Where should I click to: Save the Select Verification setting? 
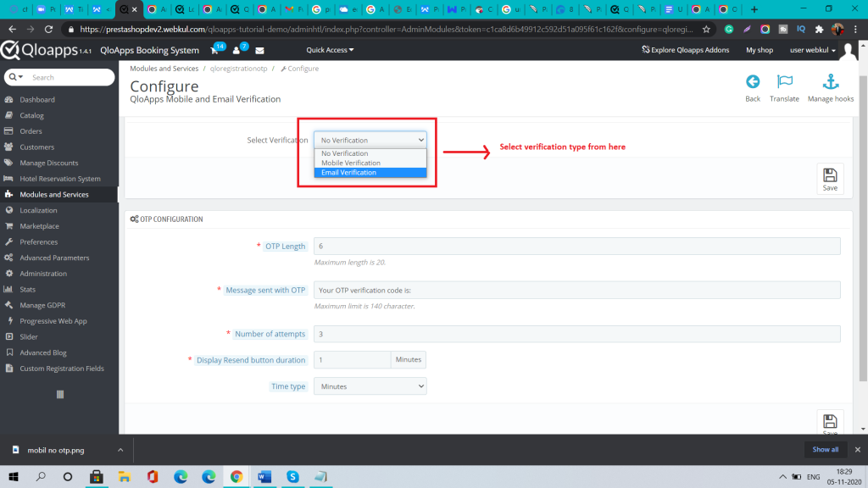(x=830, y=179)
